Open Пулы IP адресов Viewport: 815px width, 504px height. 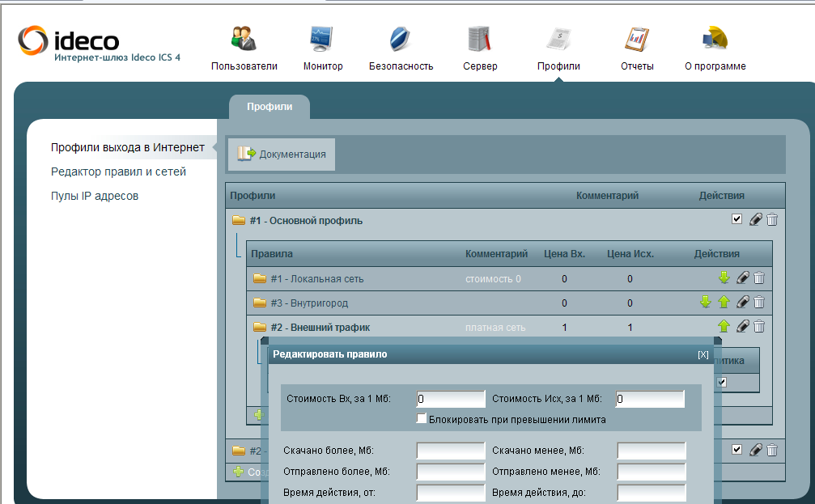[x=95, y=196]
